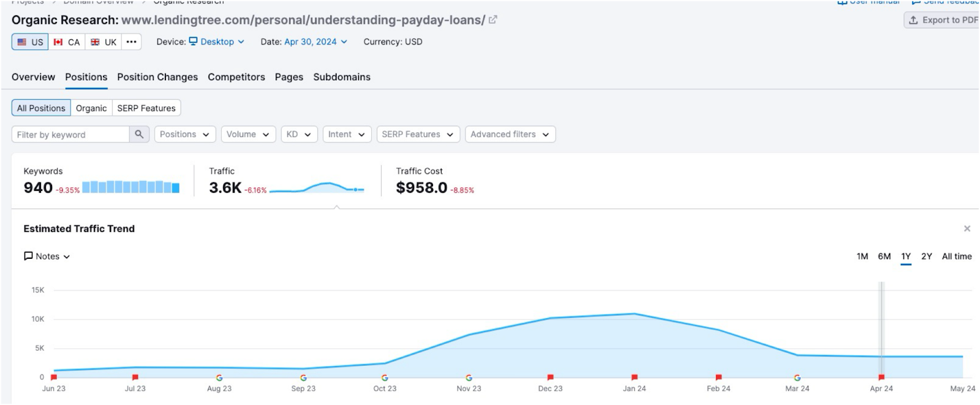Screen dimensions: 980x405
Task: Click the Keywords trend bar chart
Action: coord(130,187)
